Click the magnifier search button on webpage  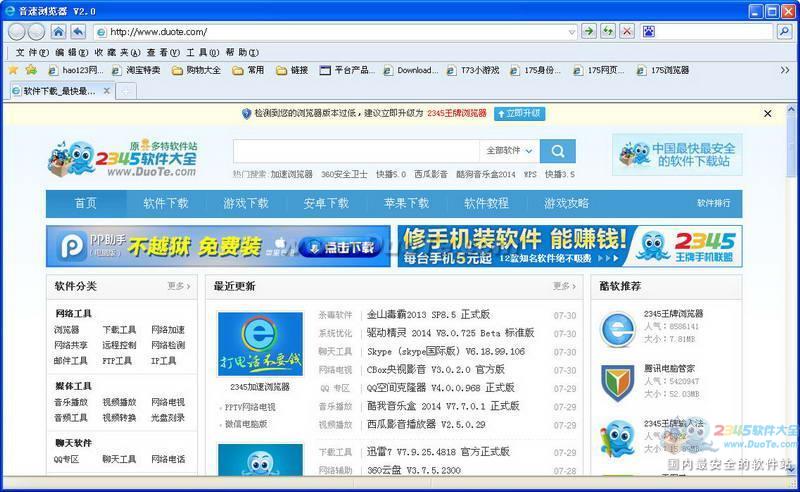tap(557, 151)
